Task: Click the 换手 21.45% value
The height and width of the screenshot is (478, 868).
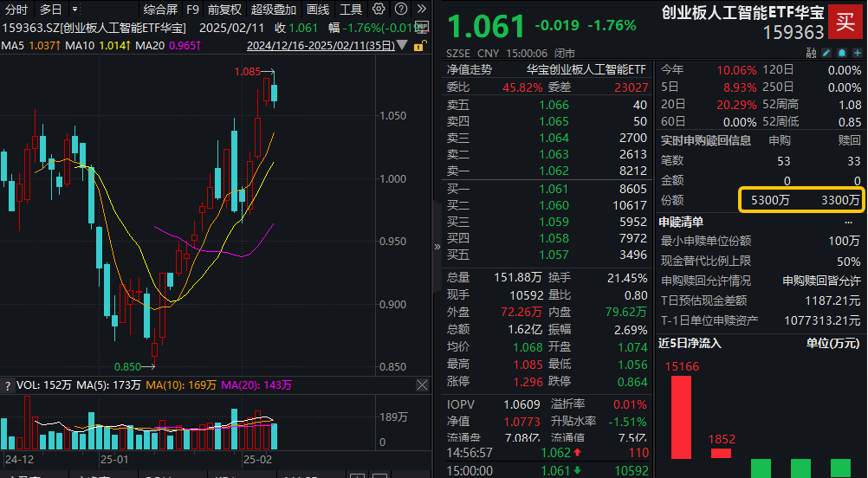Action: 627,278
